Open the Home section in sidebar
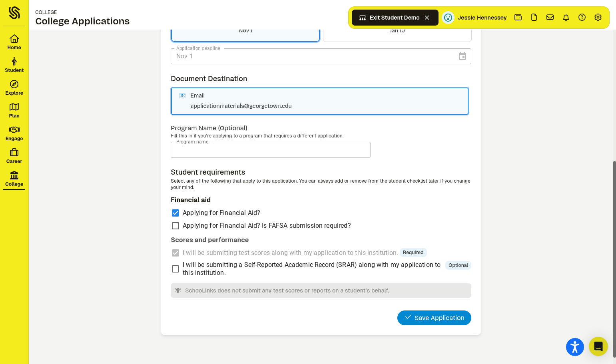The width and height of the screenshot is (616, 364). click(14, 42)
